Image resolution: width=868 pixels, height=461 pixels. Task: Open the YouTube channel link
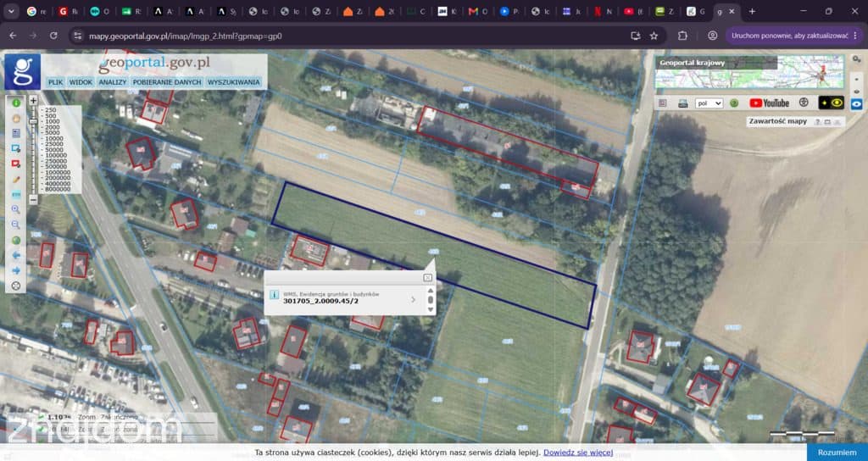(x=769, y=103)
